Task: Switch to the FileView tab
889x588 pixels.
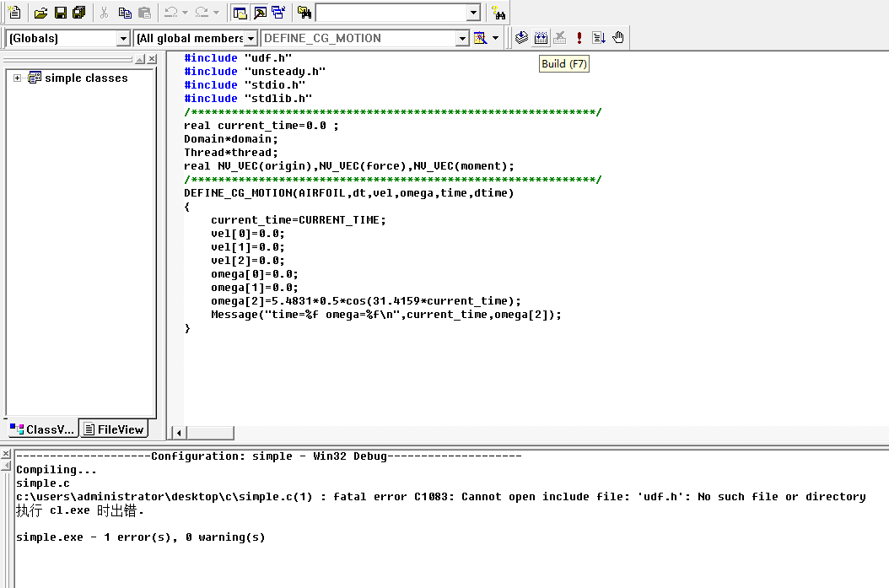Action: pos(114,429)
